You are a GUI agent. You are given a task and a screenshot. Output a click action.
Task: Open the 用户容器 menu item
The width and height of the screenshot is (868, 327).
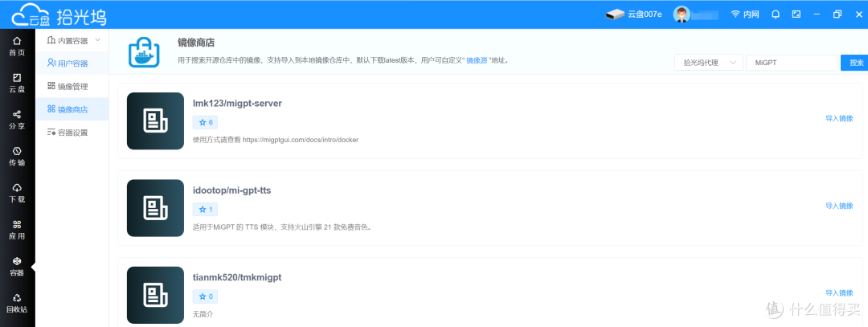pos(72,63)
